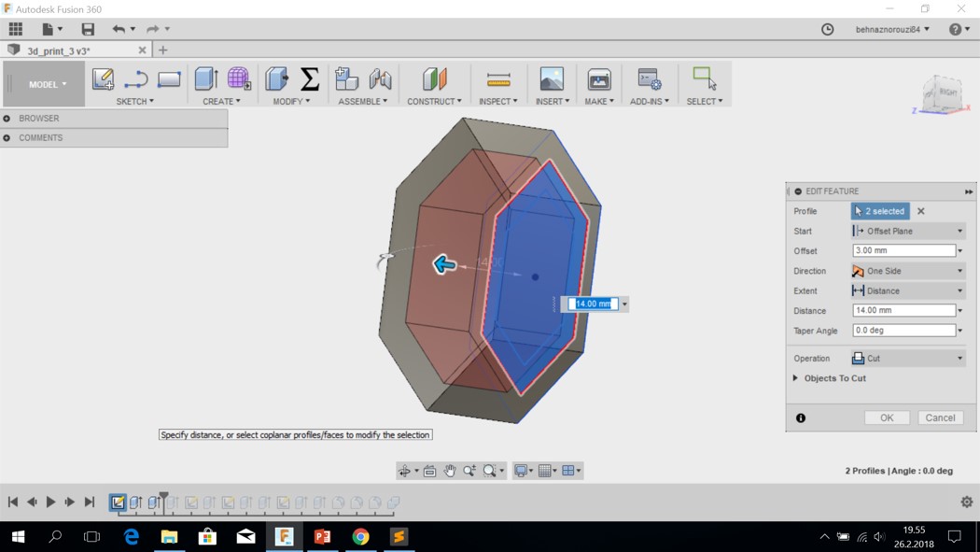
Task: Open Change Parameters sigma tool
Action: click(309, 79)
